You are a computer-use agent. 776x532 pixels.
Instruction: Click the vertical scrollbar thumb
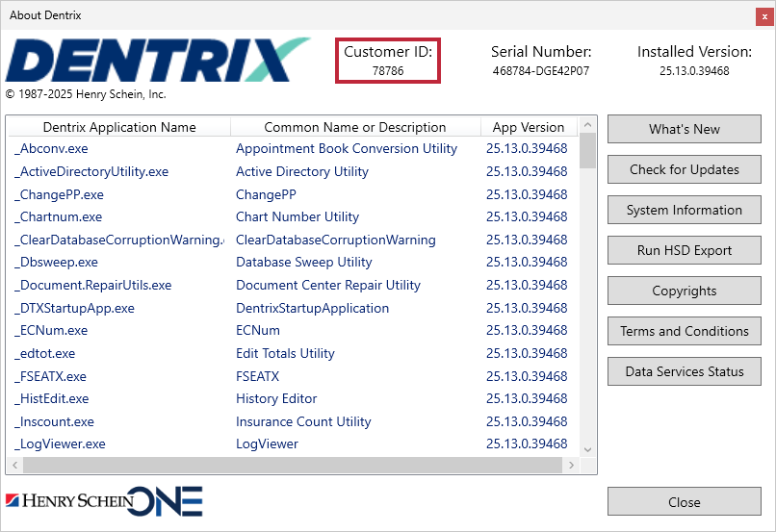587,151
